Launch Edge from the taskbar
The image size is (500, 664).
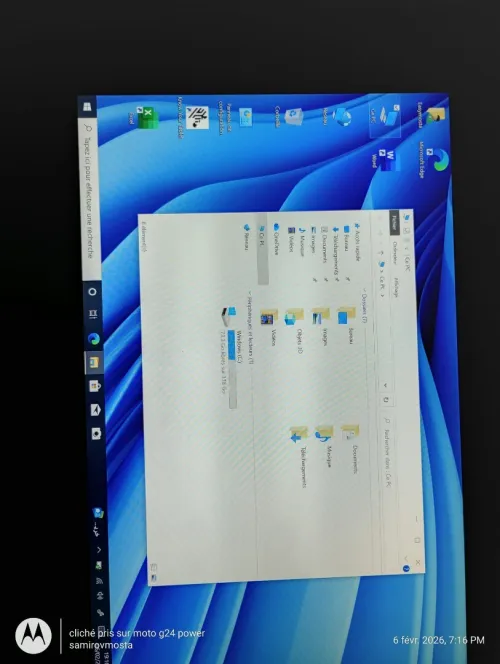(x=94, y=338)
